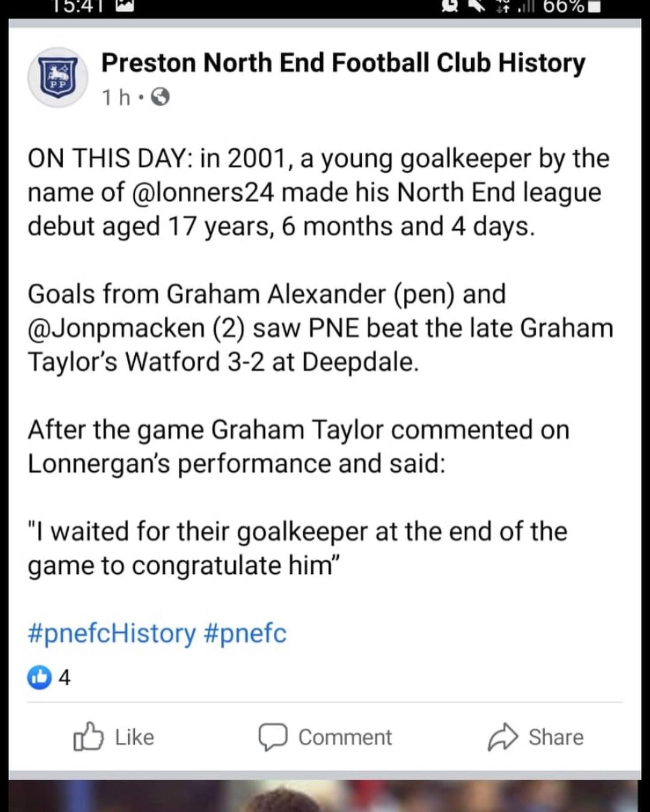This screenshot has height=812, width=650.
Task: Tap the battery icon in status bar
Action: tap(593, 7)
